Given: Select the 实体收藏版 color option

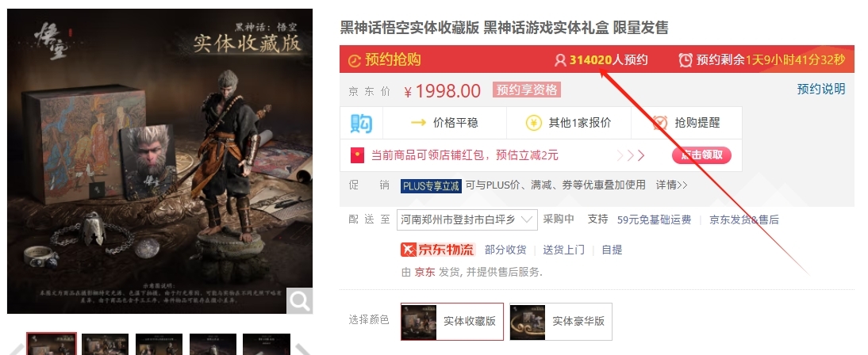Looking at the screenshot, I should (452, 321).
